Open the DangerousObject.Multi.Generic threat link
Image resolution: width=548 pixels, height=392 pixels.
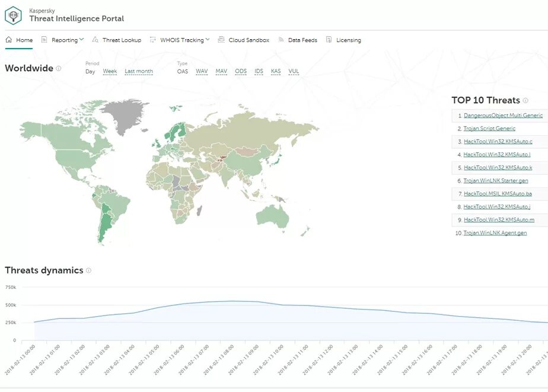(x=504, y=115)
